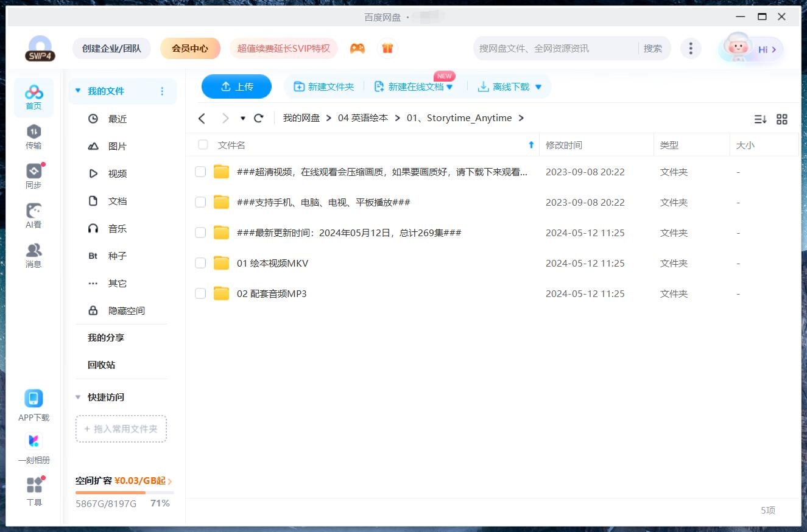
Task: Click the 同步 (Sync) sidebar icon
Action: pos(33,172)
